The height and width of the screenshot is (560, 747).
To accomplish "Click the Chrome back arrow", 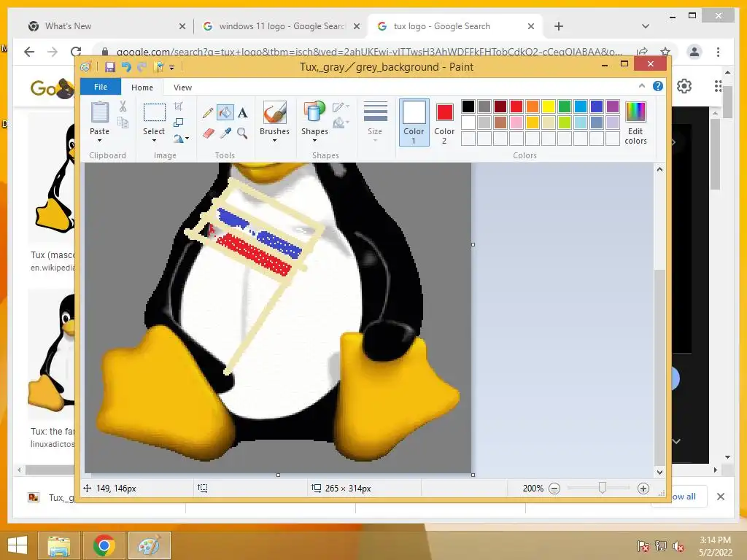I will pos(29,52).
